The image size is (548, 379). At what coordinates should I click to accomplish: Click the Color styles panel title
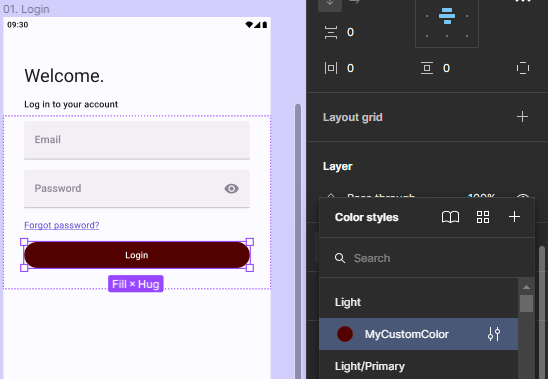[x=367, y=217]
